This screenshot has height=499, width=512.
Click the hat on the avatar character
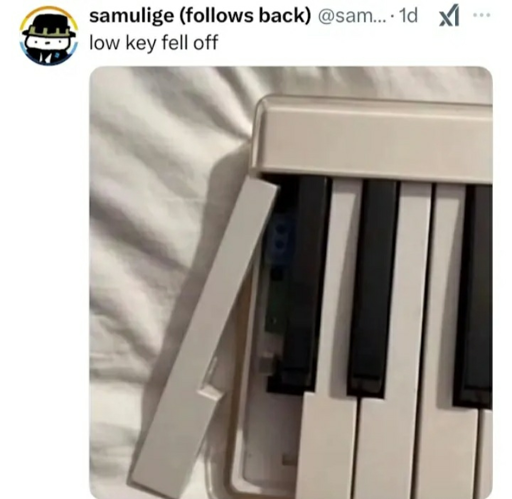[49, 27]
